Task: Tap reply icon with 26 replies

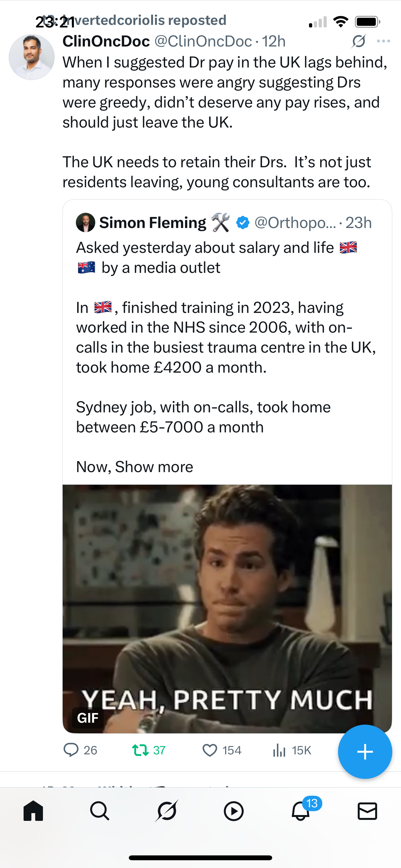Action: [71, 750]
